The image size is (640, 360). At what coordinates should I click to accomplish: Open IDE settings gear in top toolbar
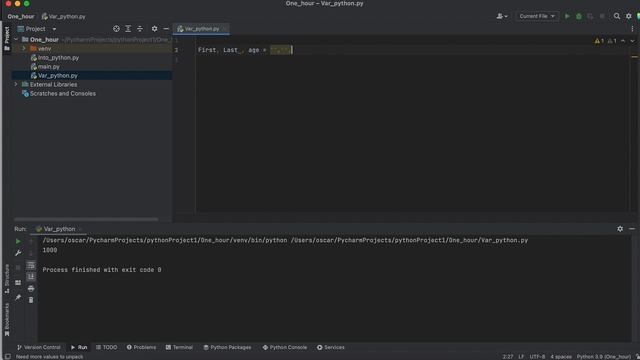[x=629, y=16]
